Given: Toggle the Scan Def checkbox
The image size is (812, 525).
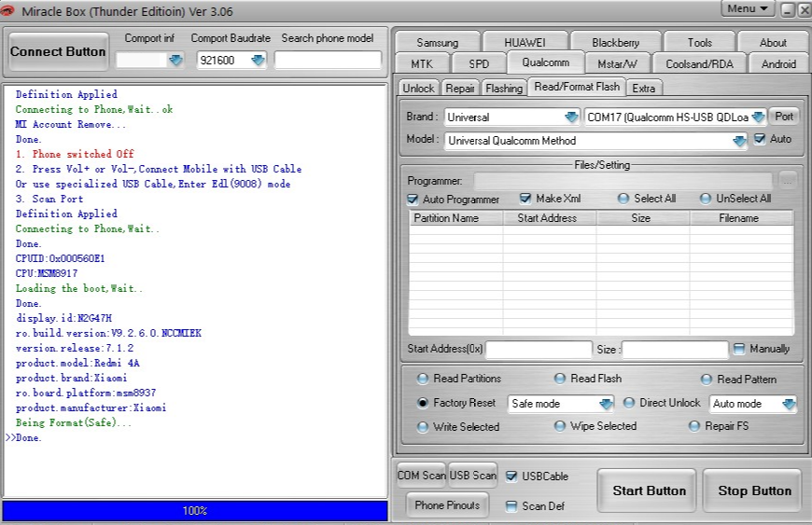Looking at the screenshot, I should (511, 505).
